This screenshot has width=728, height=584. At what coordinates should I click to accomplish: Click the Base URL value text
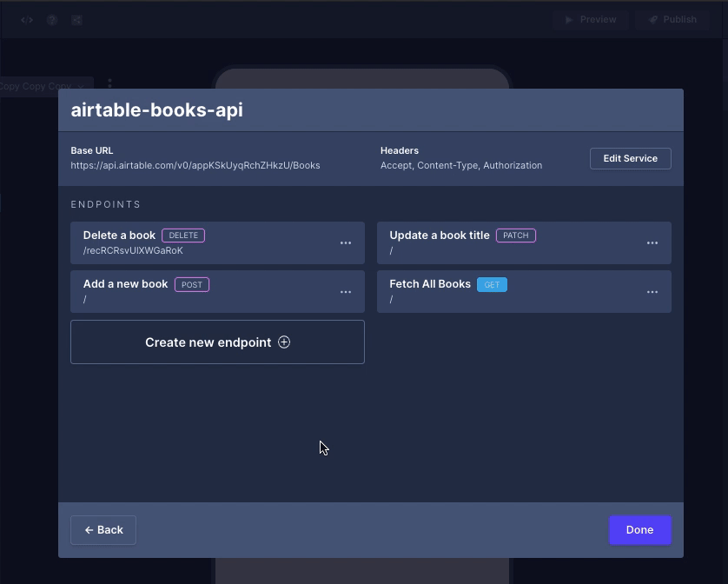pyautogui.click(x=195, y=165)
